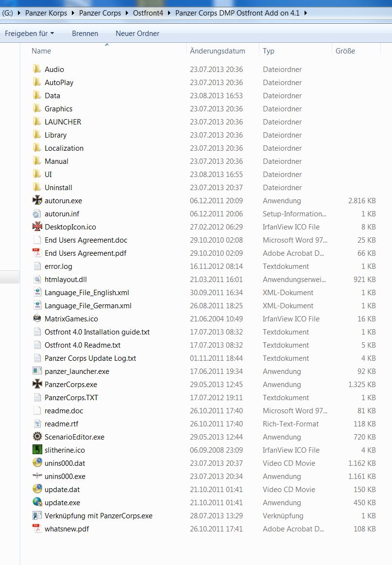The width and height of the screenshot is (392, 565).
Task: Select the unins000.exe icon
Action: click(x=37, y=476)
